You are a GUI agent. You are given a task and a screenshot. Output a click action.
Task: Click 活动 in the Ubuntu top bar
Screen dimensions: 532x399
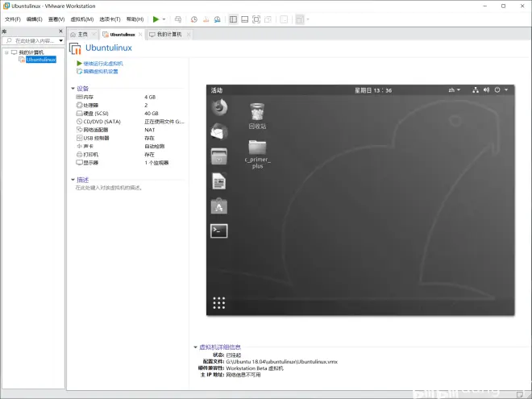tap(217, 90)
